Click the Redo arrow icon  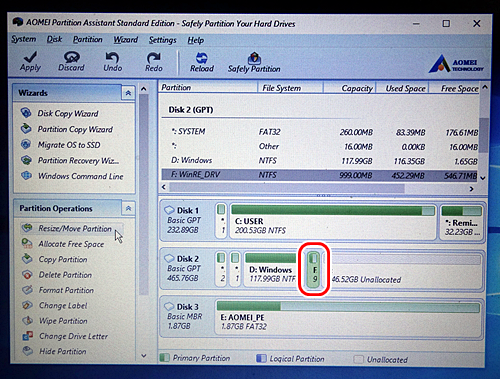pos(153,57)
